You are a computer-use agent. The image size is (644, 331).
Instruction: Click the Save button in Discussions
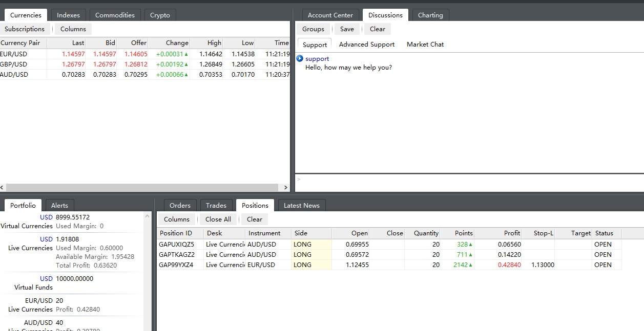point(347,29)
